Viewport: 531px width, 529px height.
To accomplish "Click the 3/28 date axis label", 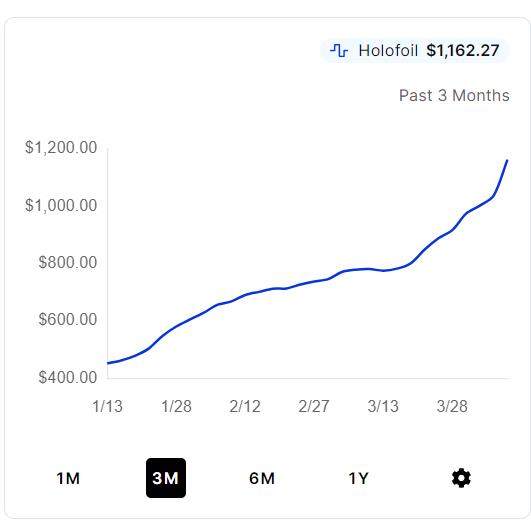I will pos(452,406).
